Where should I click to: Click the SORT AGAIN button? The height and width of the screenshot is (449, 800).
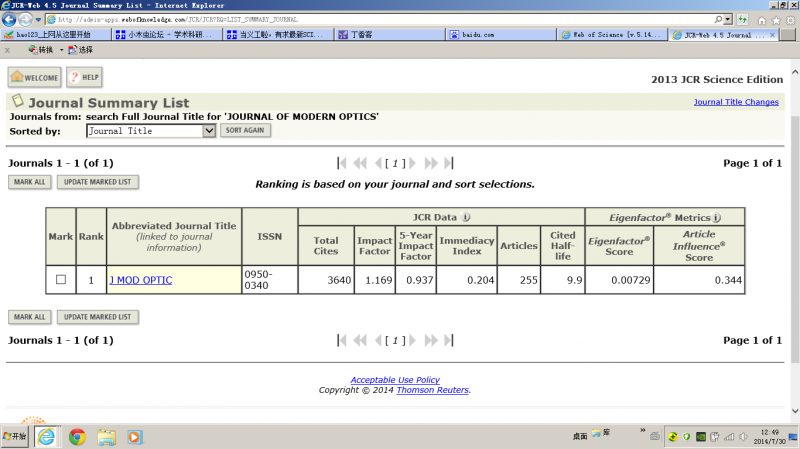pos(245,130)
